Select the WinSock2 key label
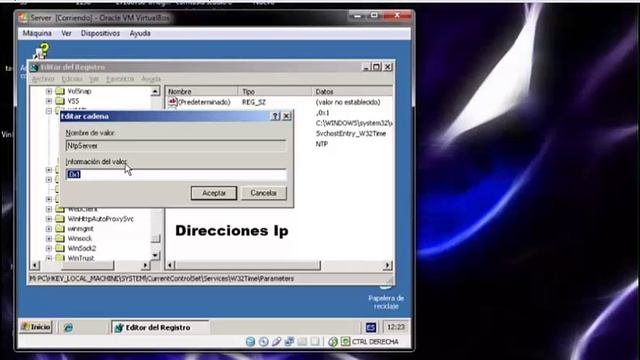 coord(82,248)
